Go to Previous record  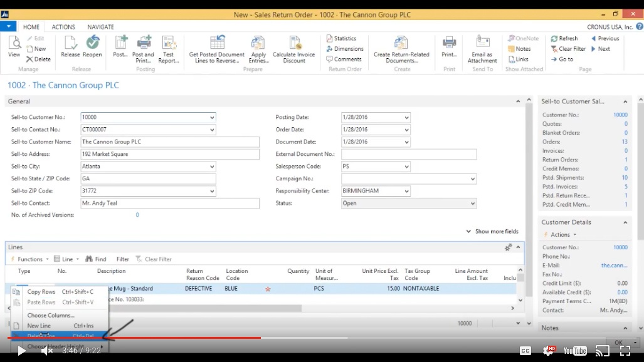[x=605, y=38]
